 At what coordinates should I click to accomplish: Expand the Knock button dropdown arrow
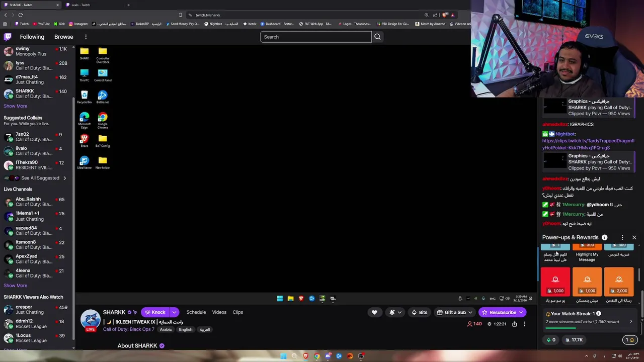click(x=174, y=312)
